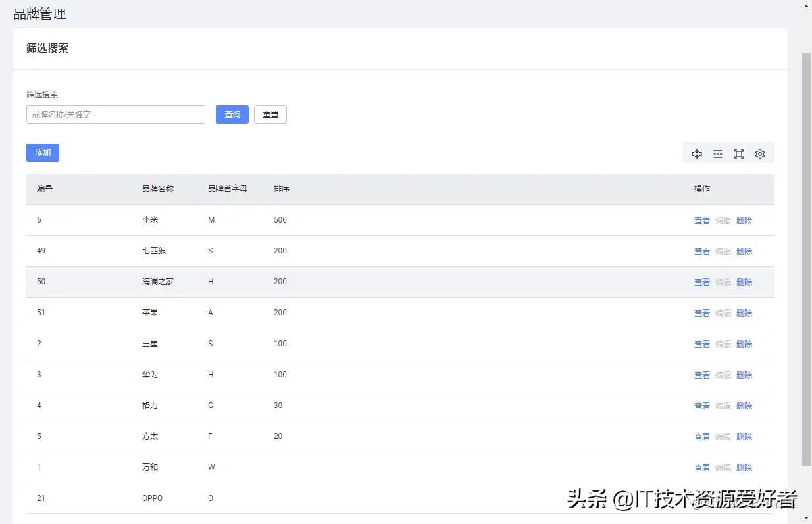Edit the 方太 brand row
812x524 pixels.
click(x=723, y=437)
